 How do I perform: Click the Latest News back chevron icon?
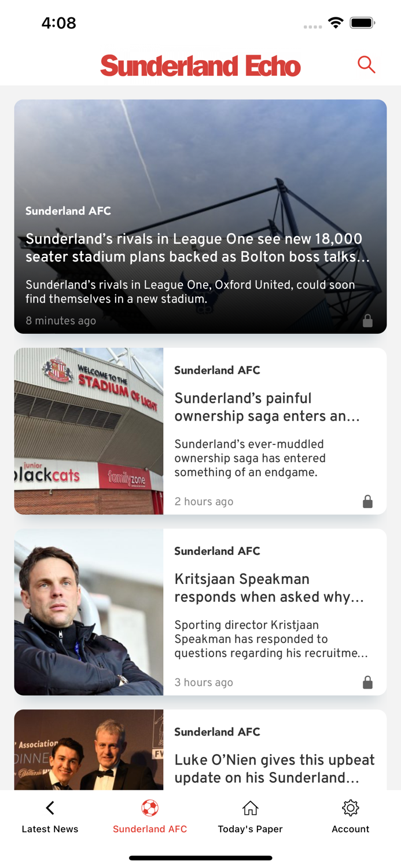coord(50,807)
